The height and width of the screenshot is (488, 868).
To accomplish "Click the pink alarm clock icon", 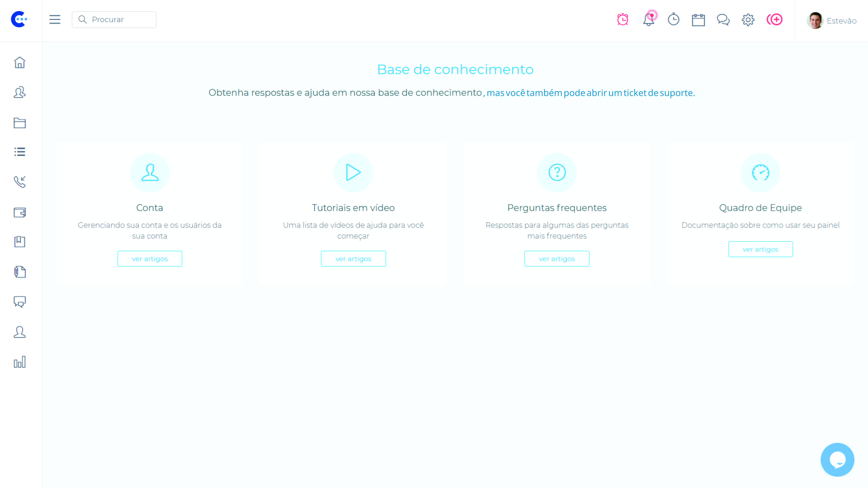I will 623,20.
